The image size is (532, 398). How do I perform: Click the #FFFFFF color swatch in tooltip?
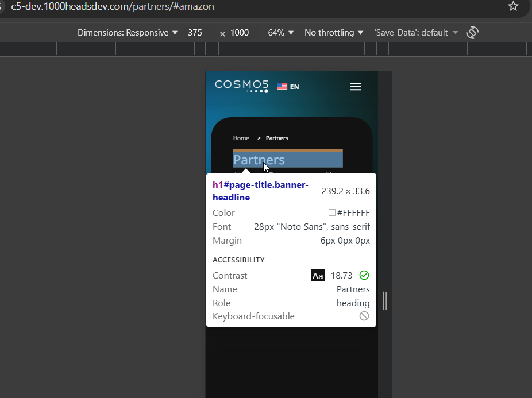[332, 212]
